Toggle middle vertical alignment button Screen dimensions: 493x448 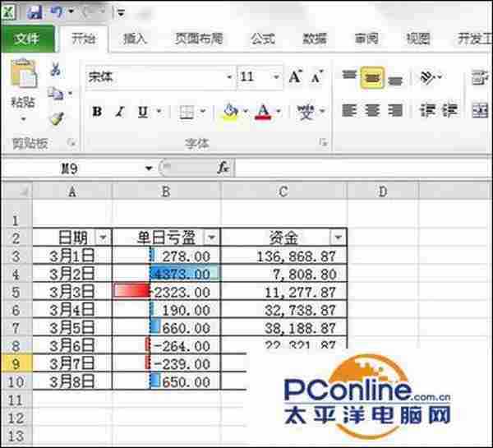pyautogui.click(x=372, y=77)
